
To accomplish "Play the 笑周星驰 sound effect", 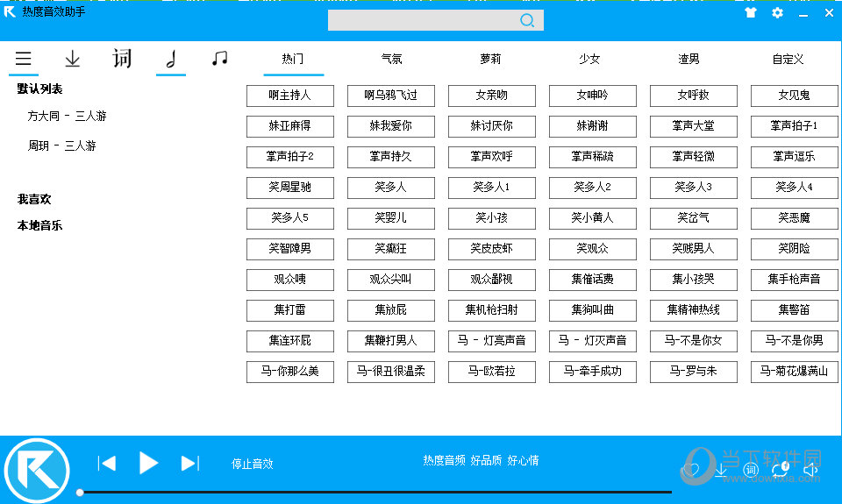I will pyautogui.click(x=290, y=188).
